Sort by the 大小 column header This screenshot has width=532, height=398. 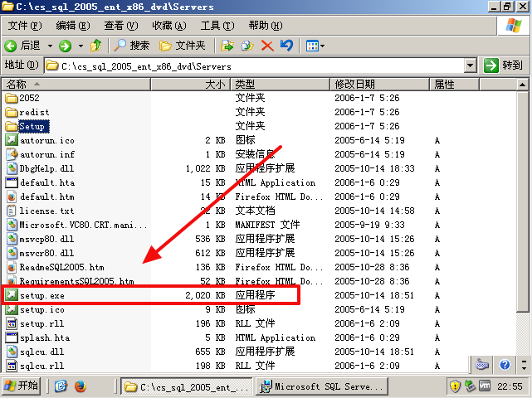pos(191,84)
